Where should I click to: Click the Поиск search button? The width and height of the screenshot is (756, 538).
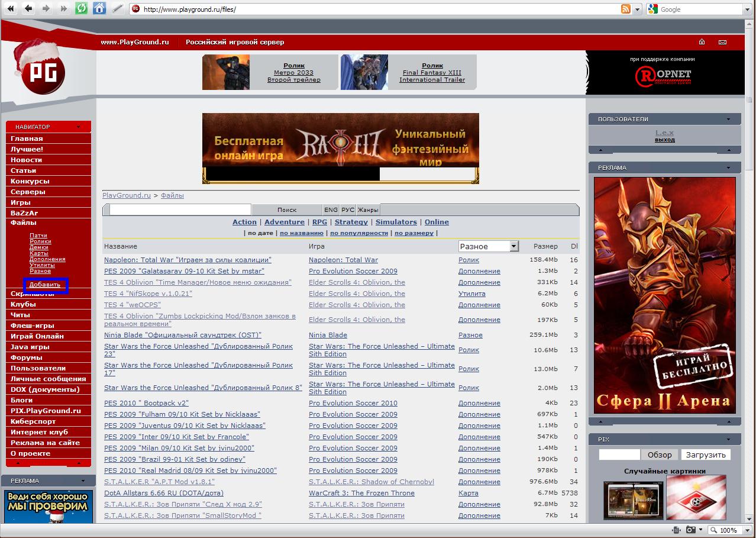tap(288, 210)
